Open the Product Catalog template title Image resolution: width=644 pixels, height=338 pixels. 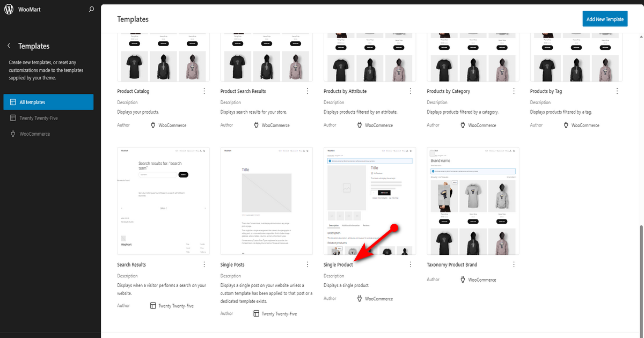[x=133, y=91]
